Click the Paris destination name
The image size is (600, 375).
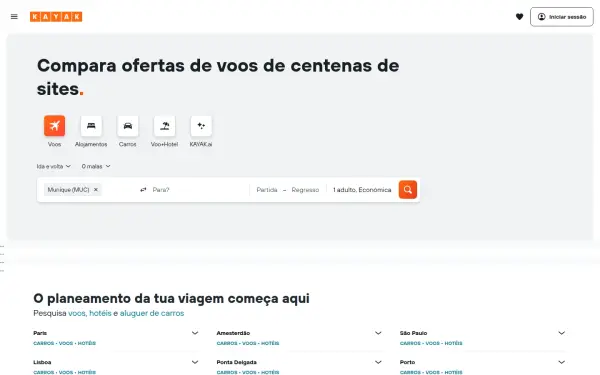[40, 333]
